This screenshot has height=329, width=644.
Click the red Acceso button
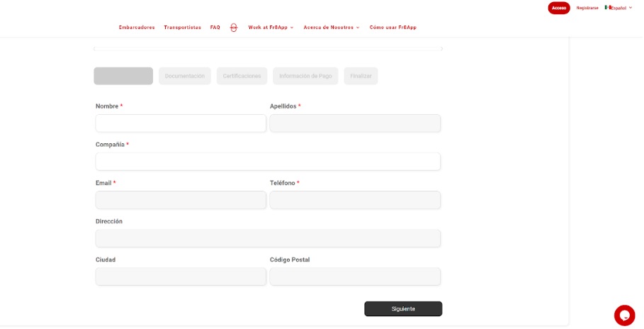click(559, 8)
